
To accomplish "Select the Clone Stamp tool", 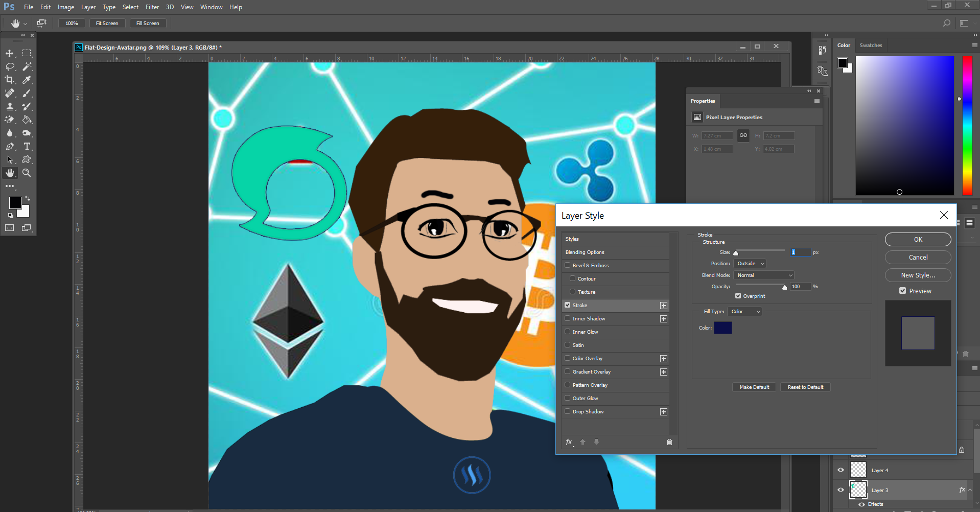I will point(10,106).
